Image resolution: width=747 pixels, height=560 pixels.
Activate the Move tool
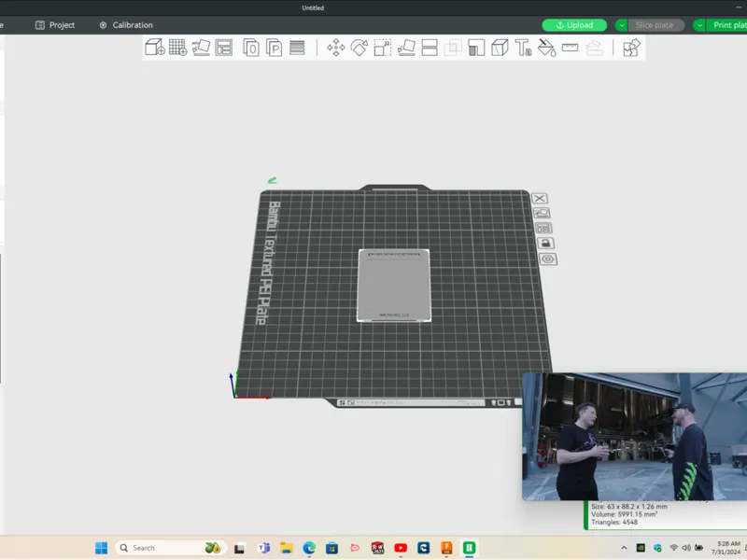(336, 48)
